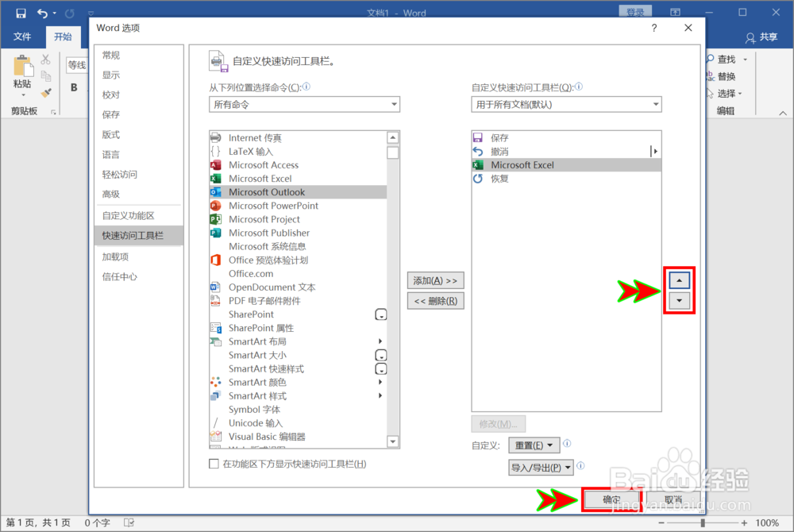Select SharePoint 属性 command
This screenshot has width=794, height=532.
coord(298,328)
